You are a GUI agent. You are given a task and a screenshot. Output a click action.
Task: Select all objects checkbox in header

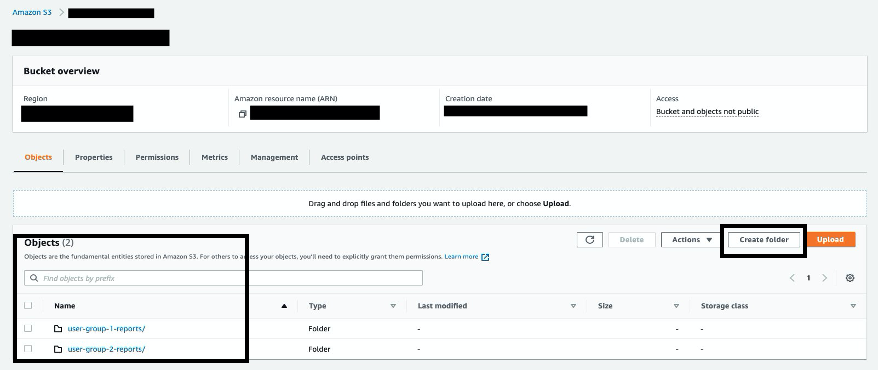[28, 306]
